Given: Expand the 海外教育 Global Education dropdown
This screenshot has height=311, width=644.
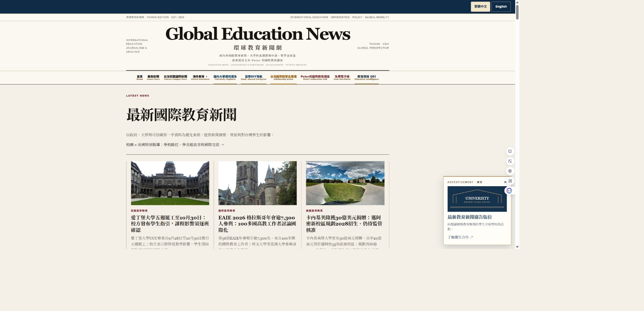Looking at the screenshot, I should pyautogui.click(x=200, y=77).
